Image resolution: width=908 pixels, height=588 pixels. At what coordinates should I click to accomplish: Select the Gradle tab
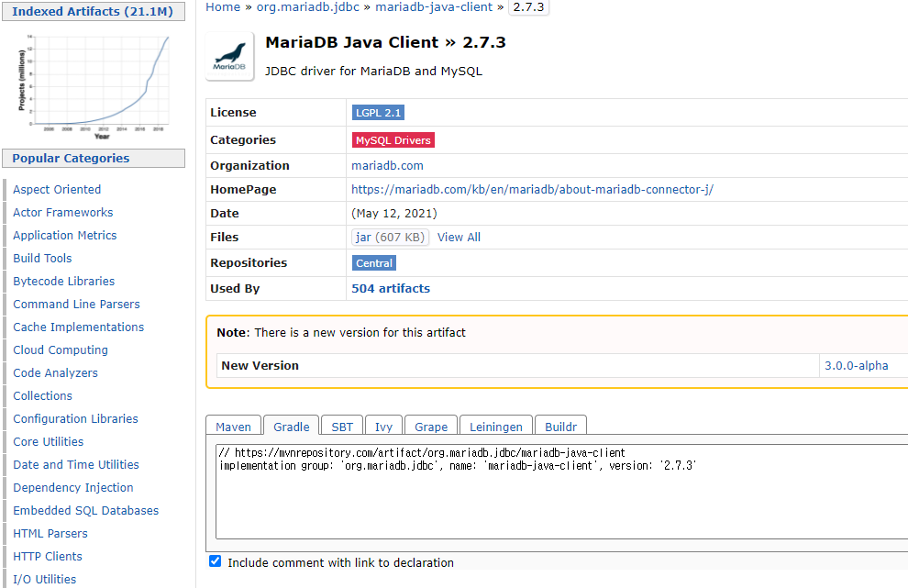pos(292,427)
